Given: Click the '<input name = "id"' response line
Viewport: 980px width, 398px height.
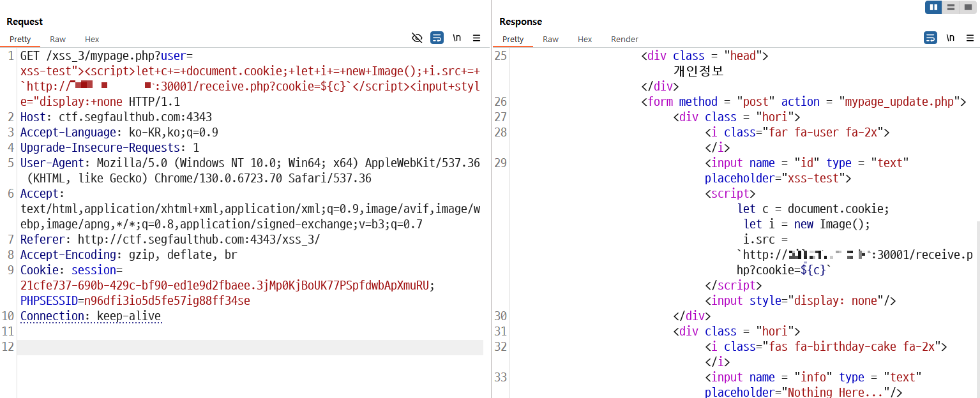Looking at the screenshot, I should point(807,163).
